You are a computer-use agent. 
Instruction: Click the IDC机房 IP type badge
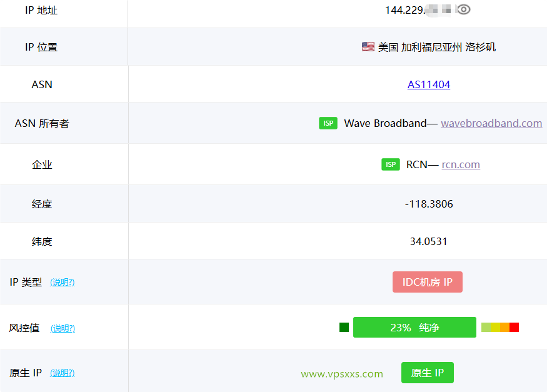click(428, 282)
